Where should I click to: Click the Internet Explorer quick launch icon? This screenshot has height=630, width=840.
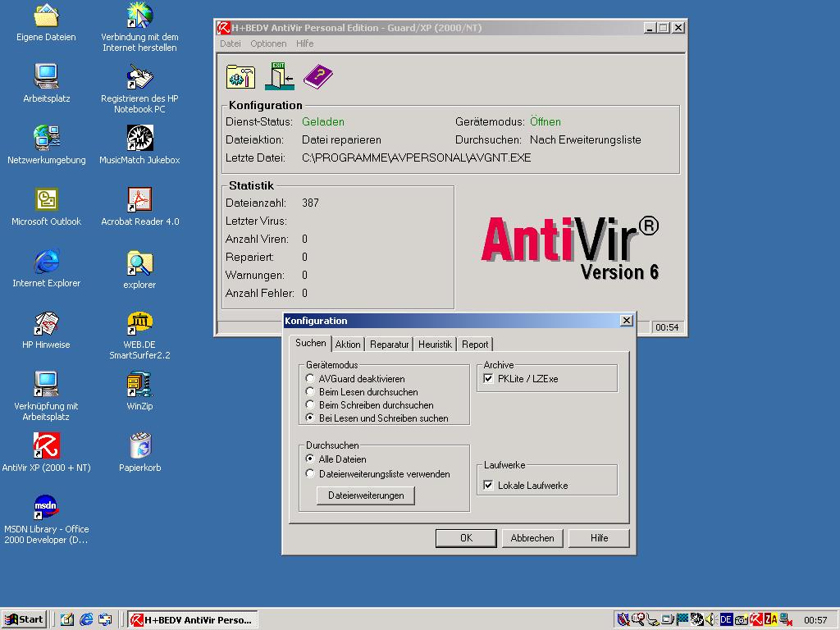coord(86,620)
